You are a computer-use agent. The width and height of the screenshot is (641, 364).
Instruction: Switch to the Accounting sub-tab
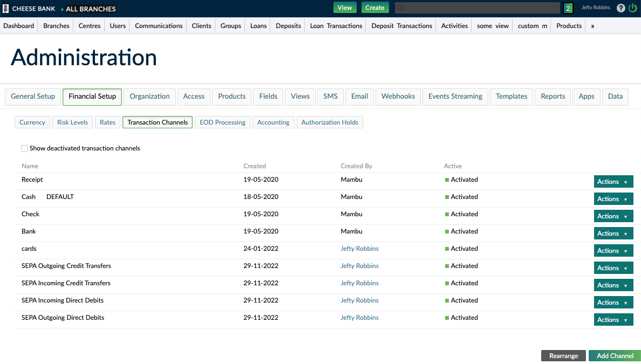[273, 122]
